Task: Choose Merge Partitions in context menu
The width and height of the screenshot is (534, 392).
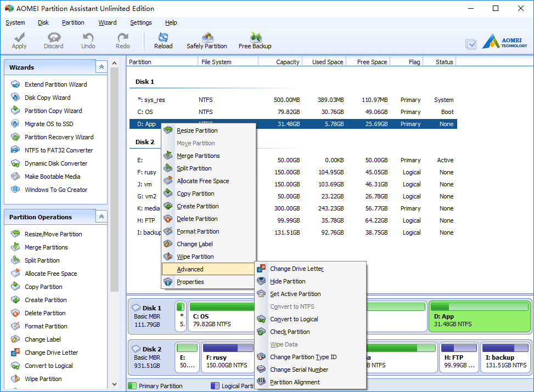Action: click(x=209, y=156)
